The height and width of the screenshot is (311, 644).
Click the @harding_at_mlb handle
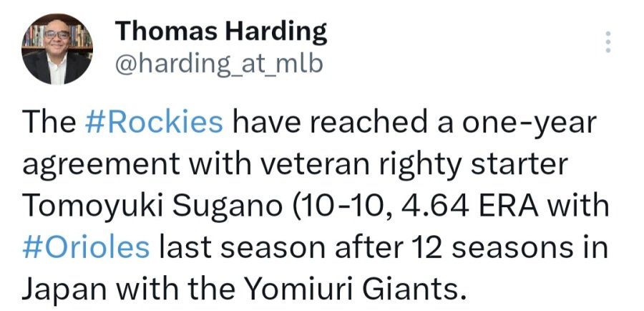click(x=218, y=64)
